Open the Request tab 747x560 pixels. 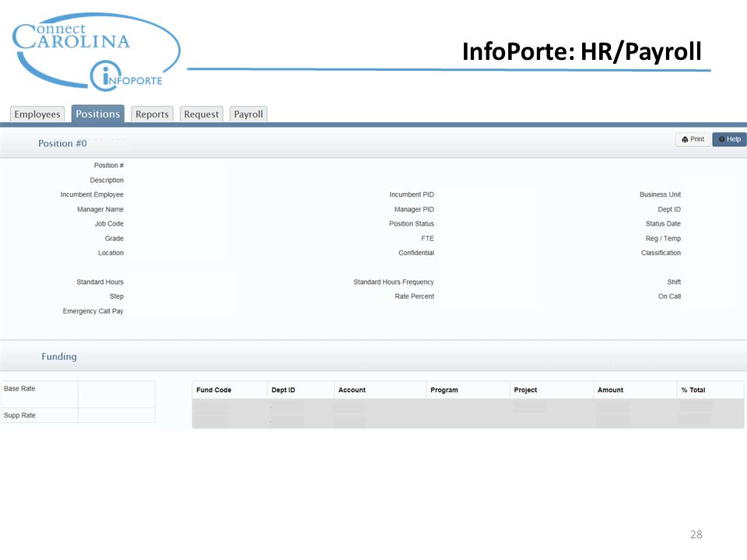point(201,114)
